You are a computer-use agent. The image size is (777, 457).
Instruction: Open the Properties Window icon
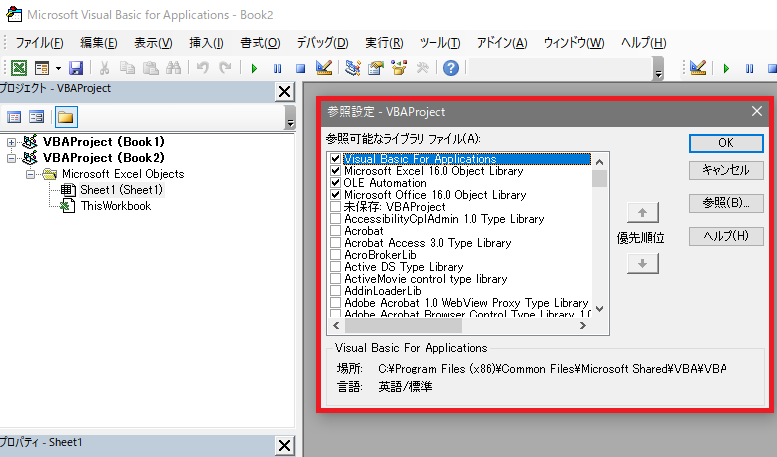(x=376, y=68)
